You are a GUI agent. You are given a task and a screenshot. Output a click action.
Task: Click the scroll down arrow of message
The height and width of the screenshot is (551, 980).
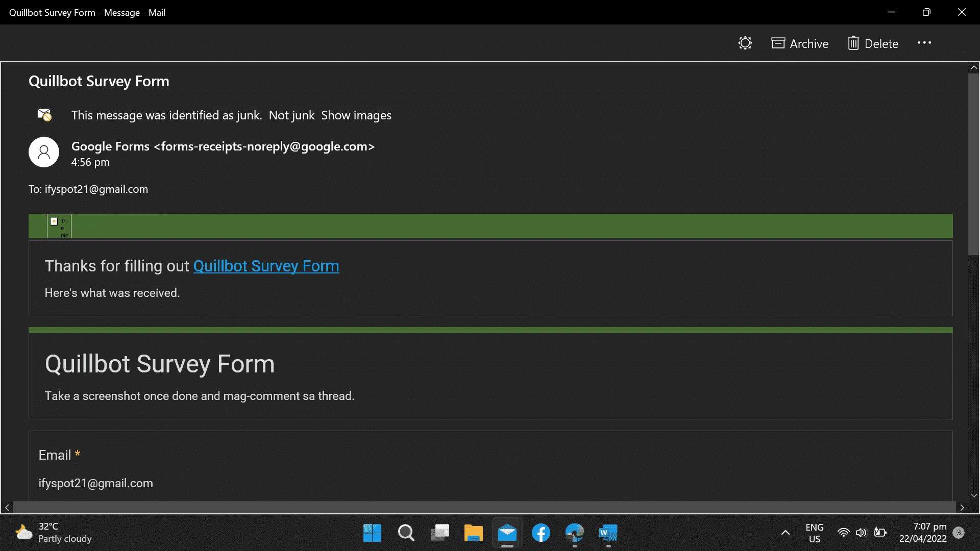coord(974,495)
